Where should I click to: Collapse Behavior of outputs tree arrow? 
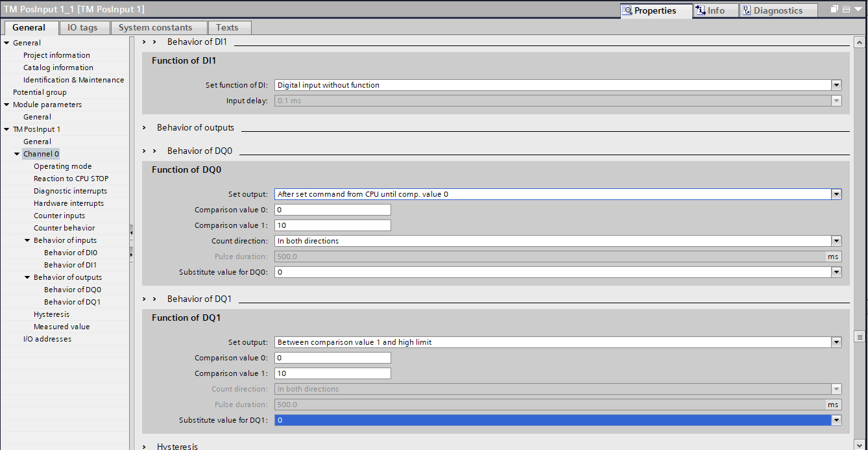27,277
